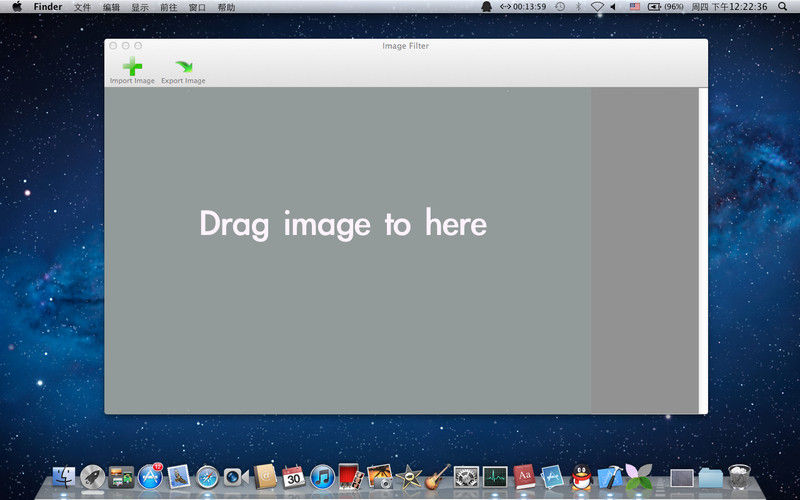Click the date and time 周四 下午12:22:36
The width and height of the screenshot is (800, 500).
[x=729, y=7]
